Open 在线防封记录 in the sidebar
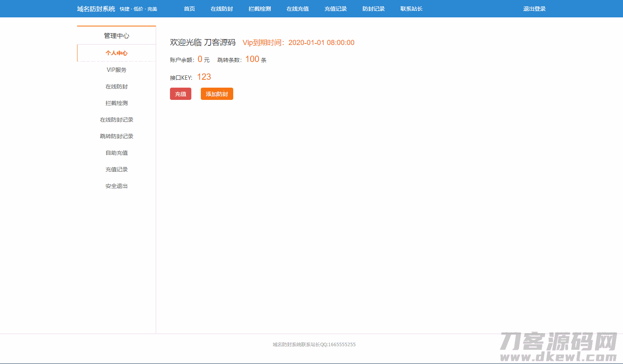This screenshot has height=364, width=623. 117,120
